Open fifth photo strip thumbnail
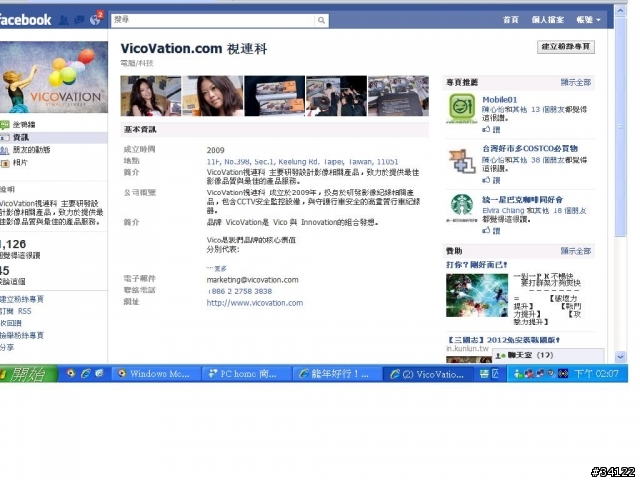The image size is (640, 480). (398, 96)
